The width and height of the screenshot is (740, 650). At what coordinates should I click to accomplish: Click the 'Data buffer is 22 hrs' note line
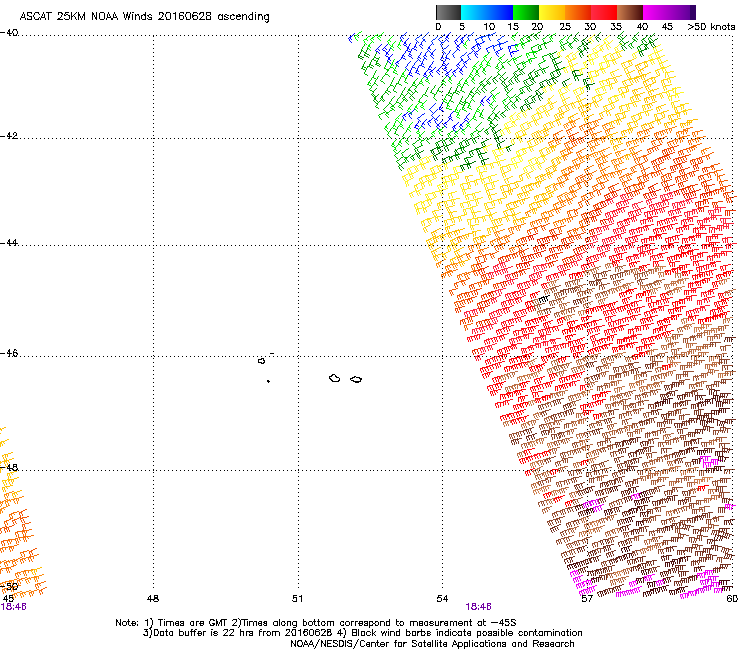coord(362,633)
